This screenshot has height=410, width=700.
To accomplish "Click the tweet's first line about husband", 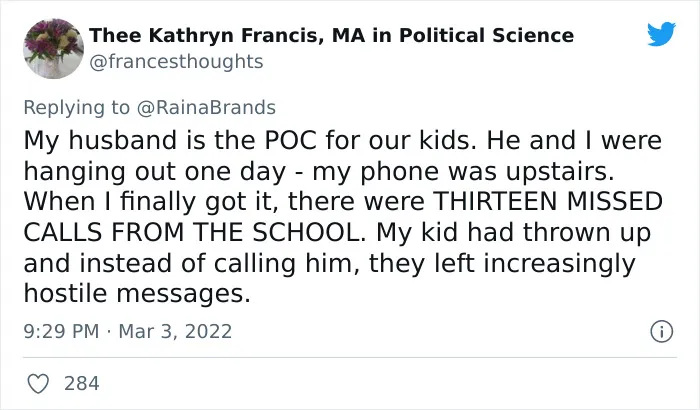I will 342,140.
